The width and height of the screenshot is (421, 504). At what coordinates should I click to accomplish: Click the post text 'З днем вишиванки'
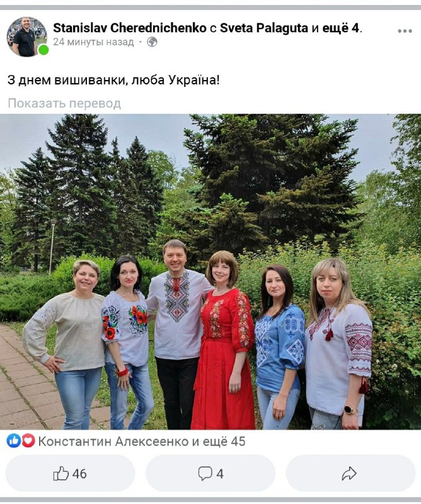65,80
